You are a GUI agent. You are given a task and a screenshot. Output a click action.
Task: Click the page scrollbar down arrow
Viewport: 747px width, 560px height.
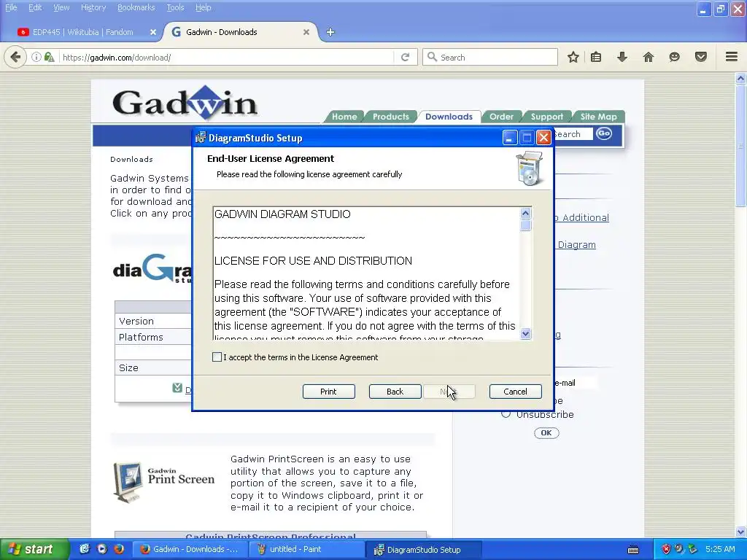pyautogui.click(x=740, y=532)
